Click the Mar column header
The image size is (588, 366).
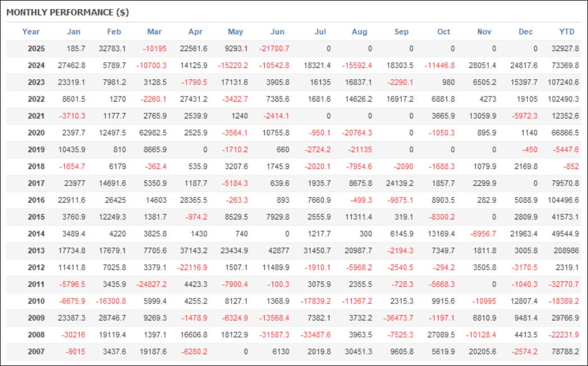point(154,32)
